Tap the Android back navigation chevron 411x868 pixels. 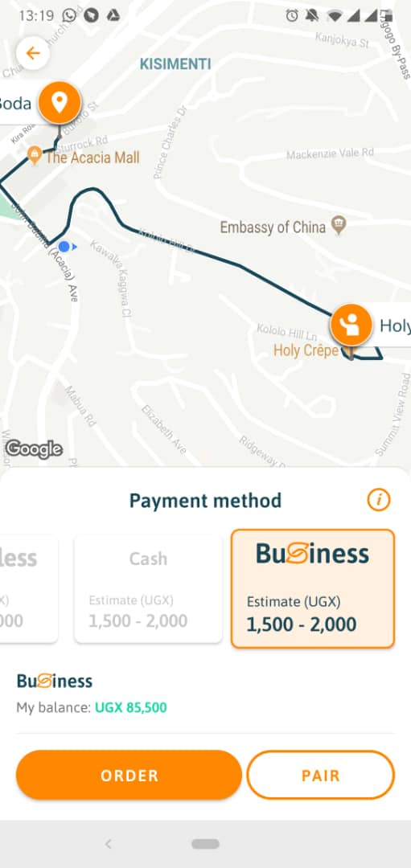[109, 844]
